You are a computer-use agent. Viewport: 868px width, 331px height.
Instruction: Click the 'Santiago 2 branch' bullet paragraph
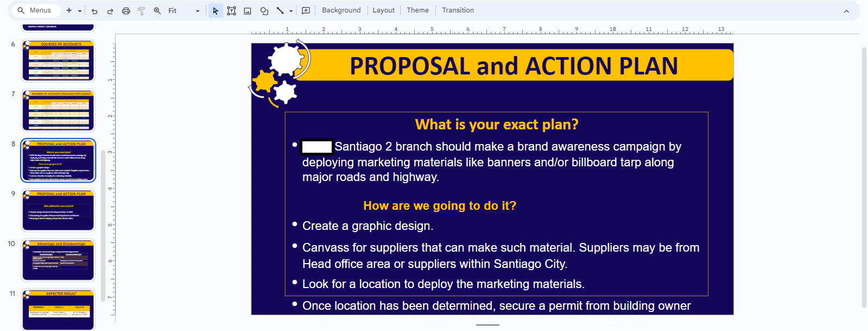tap(491, 161)
